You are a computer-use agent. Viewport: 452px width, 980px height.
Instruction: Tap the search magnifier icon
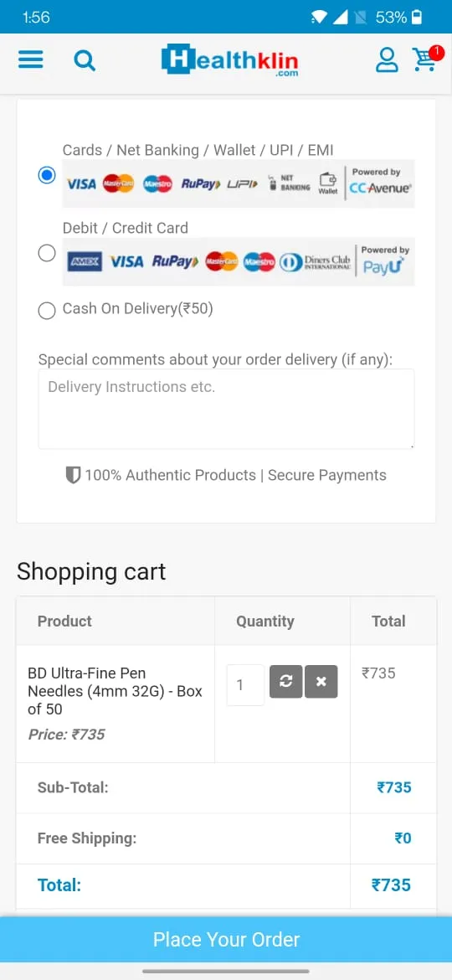pyautogui.click(x=85, y=60)
